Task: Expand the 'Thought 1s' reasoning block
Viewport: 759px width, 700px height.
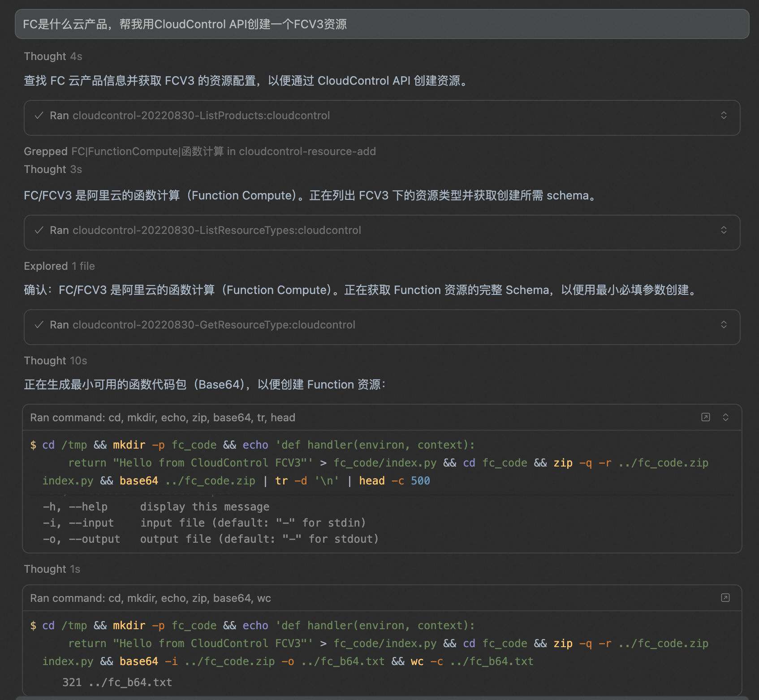Action: [x=52, y=569]
